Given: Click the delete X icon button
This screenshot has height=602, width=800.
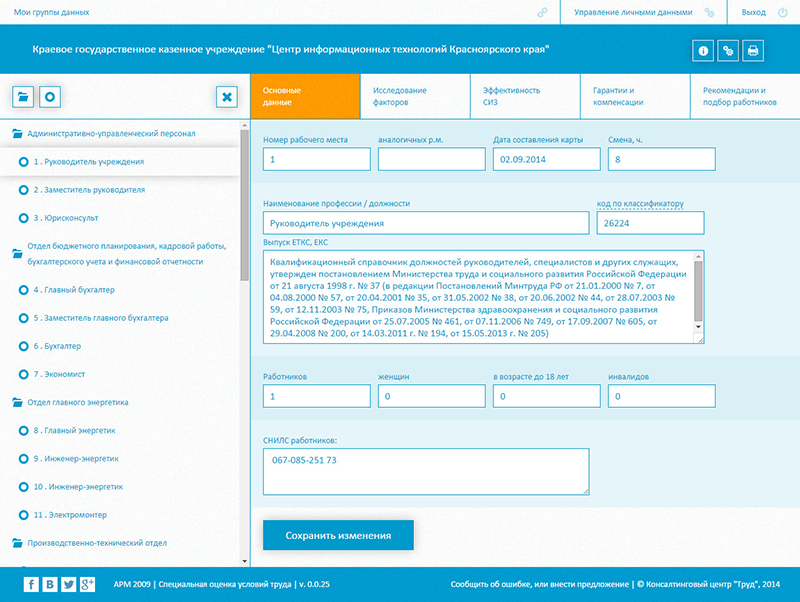Looking at the screenshot, I should tap(227, 96).
